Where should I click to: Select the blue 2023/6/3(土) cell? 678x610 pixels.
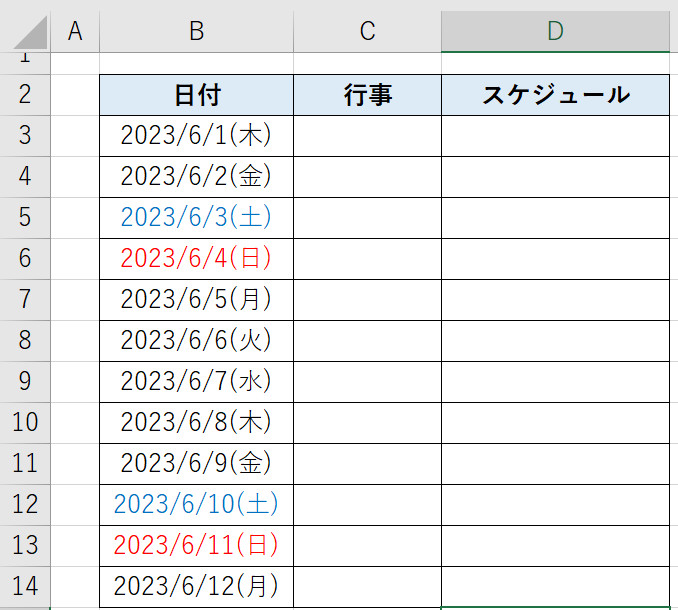pyautogui.click(x=196, y=218)
